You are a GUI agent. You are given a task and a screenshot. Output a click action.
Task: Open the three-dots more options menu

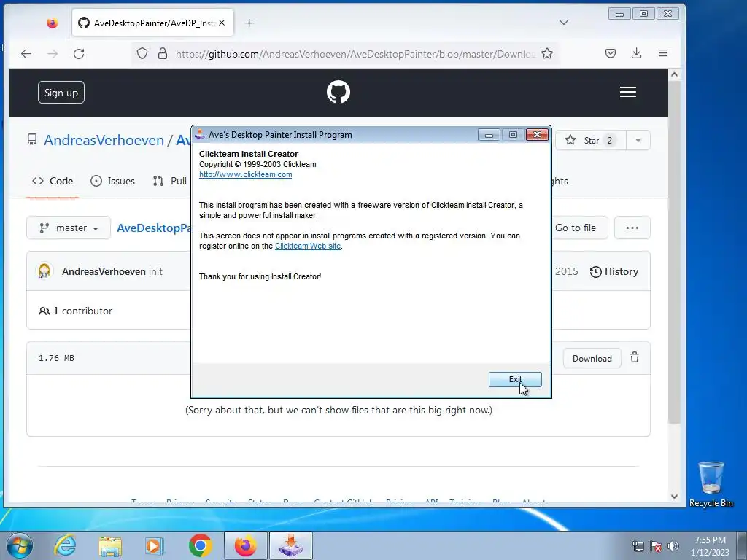coord(632,227)
